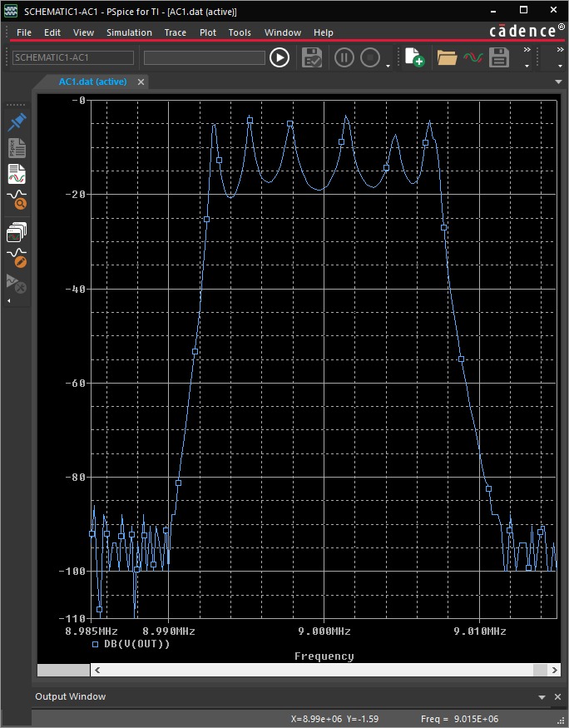This screenshot has width=569, height=728.
Task: Click the X=8.99e+06 Y=-1.59 status readout
Action: click(x=334, y=719)
